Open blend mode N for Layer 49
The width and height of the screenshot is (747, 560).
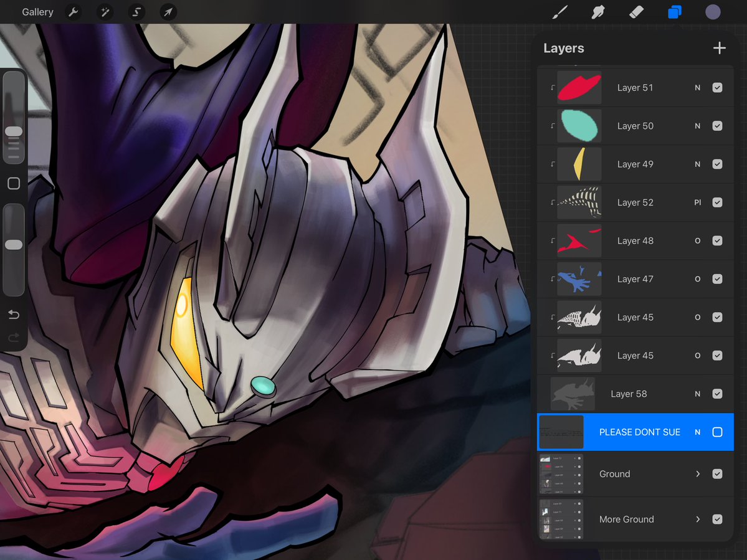(697, 164)
